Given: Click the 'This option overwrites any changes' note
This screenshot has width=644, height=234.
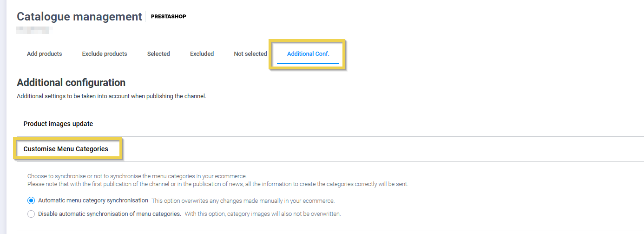Looking at the screenshot, I should coord(243,201).
